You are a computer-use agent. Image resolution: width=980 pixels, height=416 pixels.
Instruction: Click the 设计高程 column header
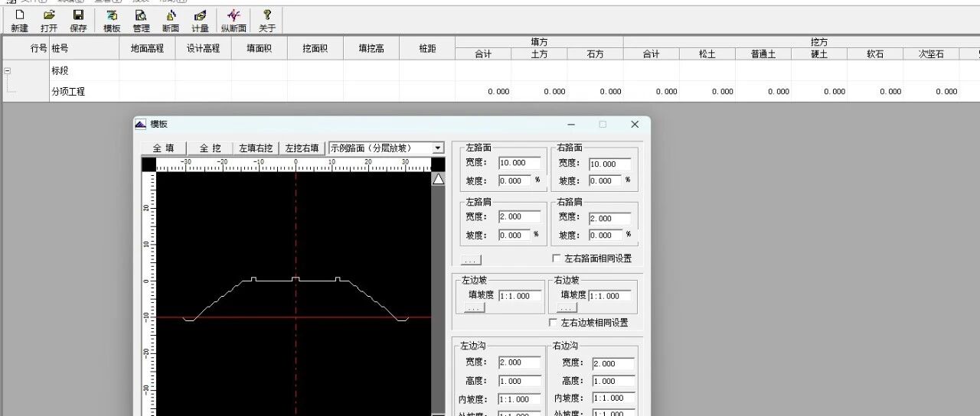coord(203,48)
